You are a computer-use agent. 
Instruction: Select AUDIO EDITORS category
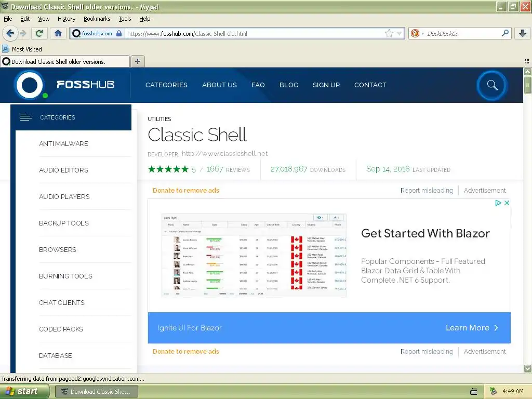click(x=63, y=170)
